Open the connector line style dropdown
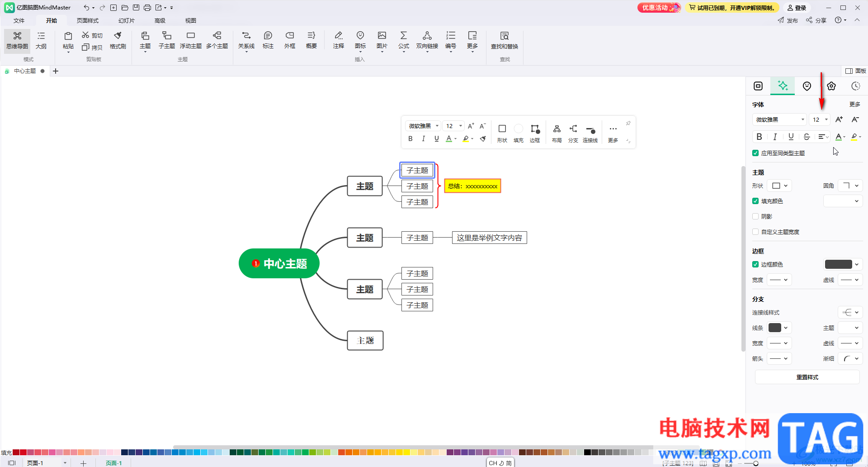 [x=850, y=312]
